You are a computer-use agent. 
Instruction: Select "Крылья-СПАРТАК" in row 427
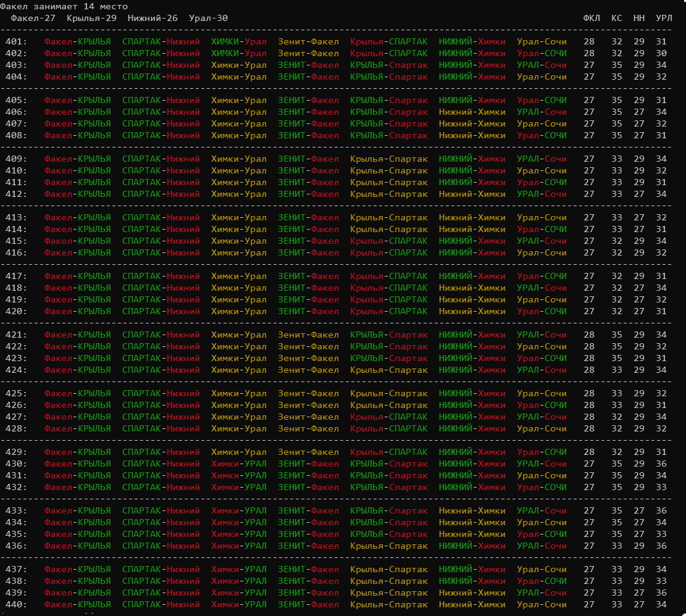389,417
